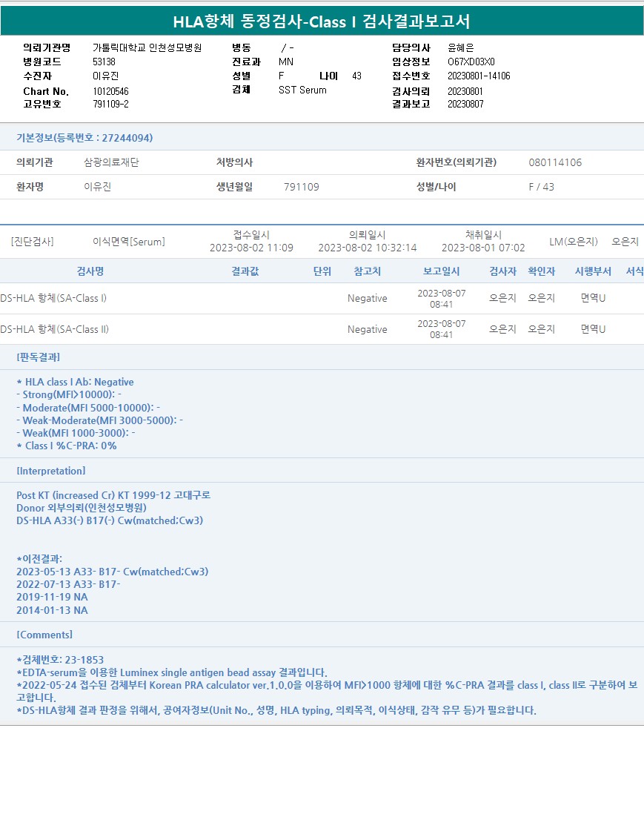Select 의뢰기관 value '삼광의료재단'
This screenshot has height=837, width=644.
pos(111,162)
